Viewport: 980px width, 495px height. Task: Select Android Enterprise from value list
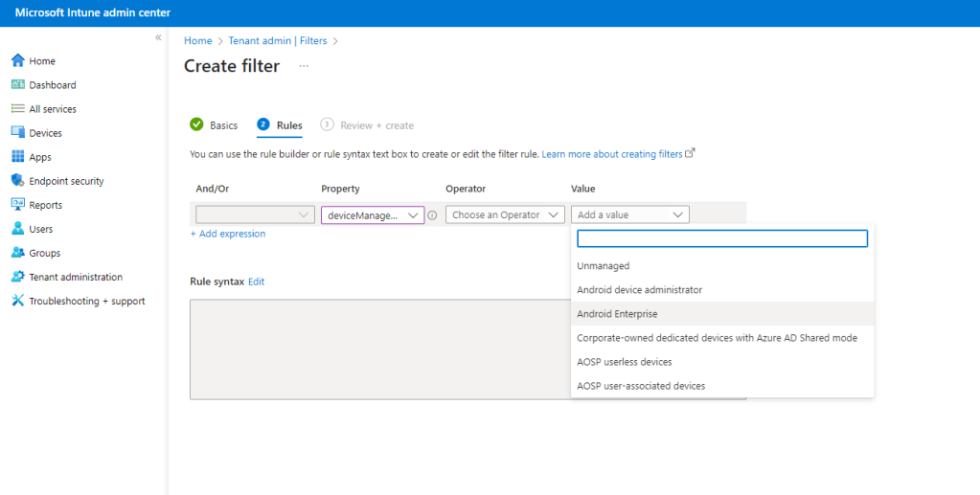[617, 314]
